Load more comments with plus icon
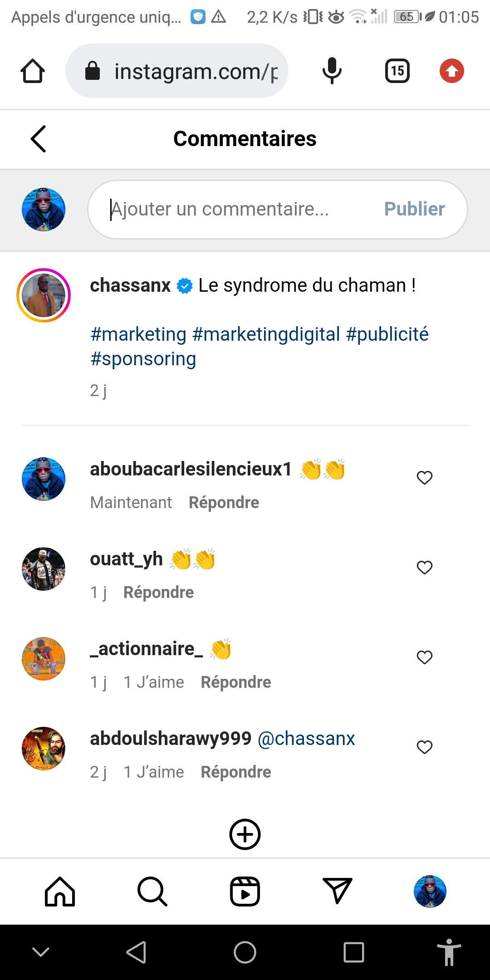Image resolution: width=490 pixels, height=980 pixels. (245, 834)
